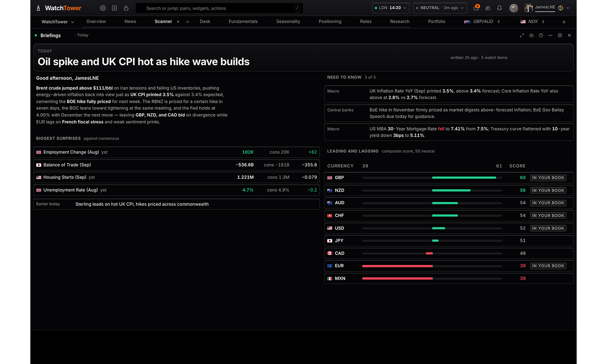Switch to the Overview tab
This screenshot has width=607, height=364.
coord(96,22)
